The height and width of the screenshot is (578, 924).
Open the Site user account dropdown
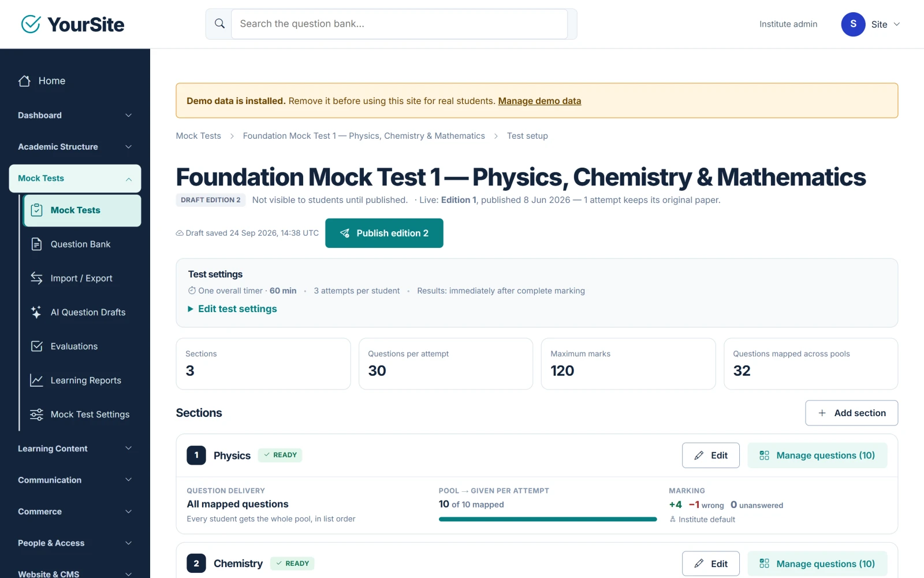(871, 24)
